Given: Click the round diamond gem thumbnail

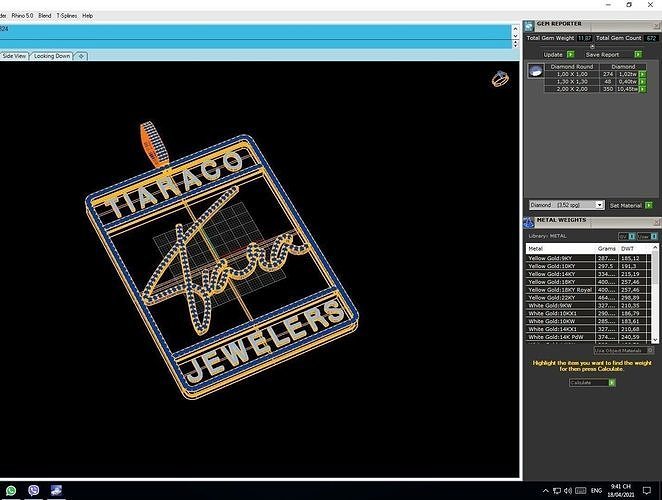Looking at the screenshot, I should (536, 71).
